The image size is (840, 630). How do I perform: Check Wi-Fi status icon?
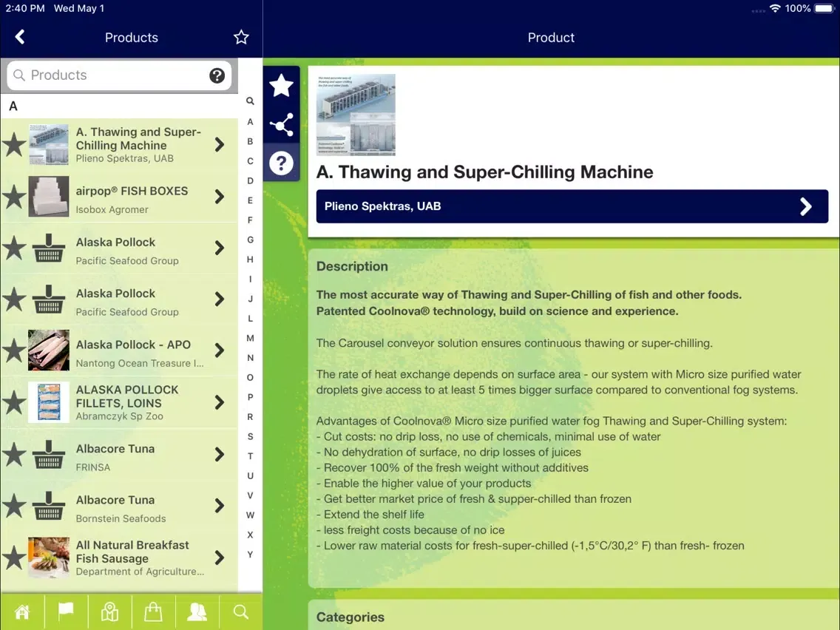pyautogui.click(x=775, y=9)
